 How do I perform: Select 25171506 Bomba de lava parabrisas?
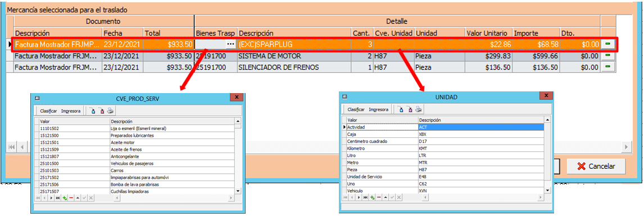pyautogui.click(x=135, y=184)
